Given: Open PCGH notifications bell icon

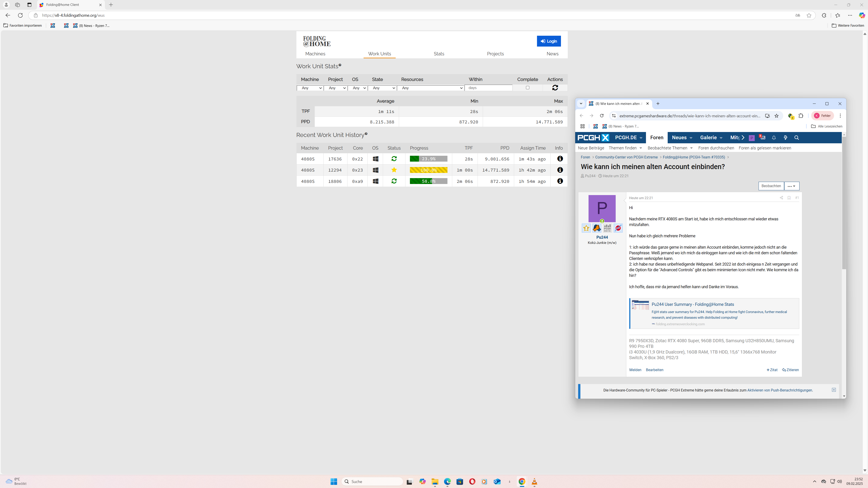Looking at the screenshot, I should [x=774, y=137].
